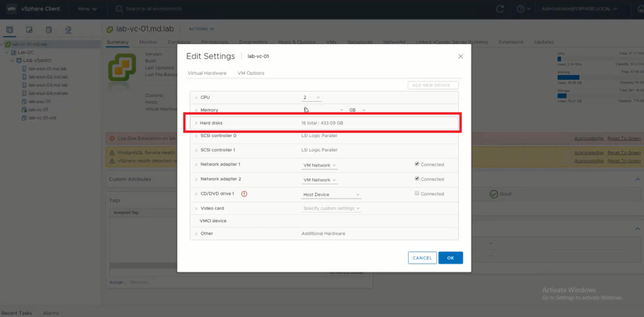Select lab-vc-01 VM in tree

(x=38, y=109)
